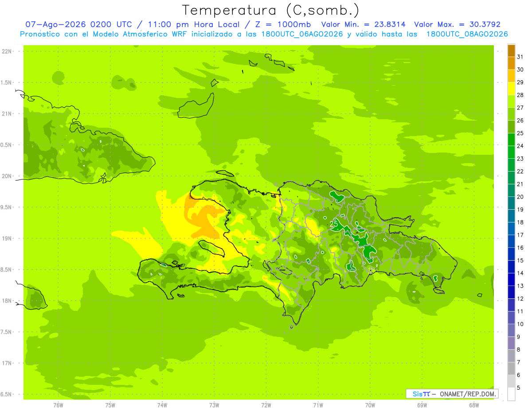Click the 25 contour label on the map

tap(334, 224)
